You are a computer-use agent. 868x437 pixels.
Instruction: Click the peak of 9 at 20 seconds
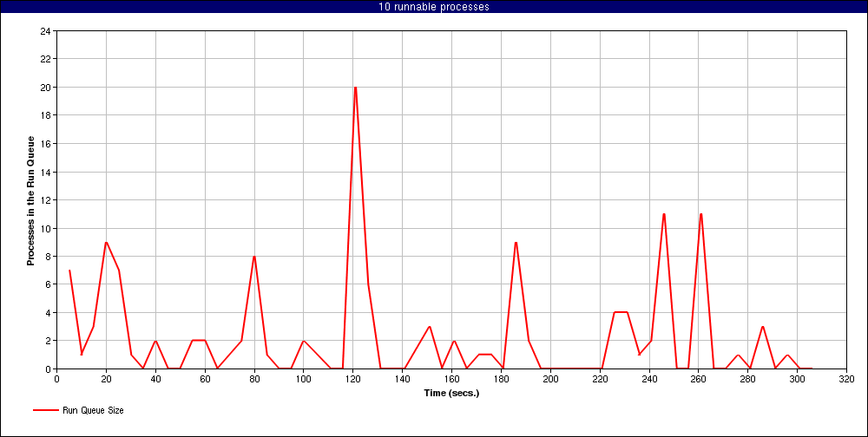(106, 242)
